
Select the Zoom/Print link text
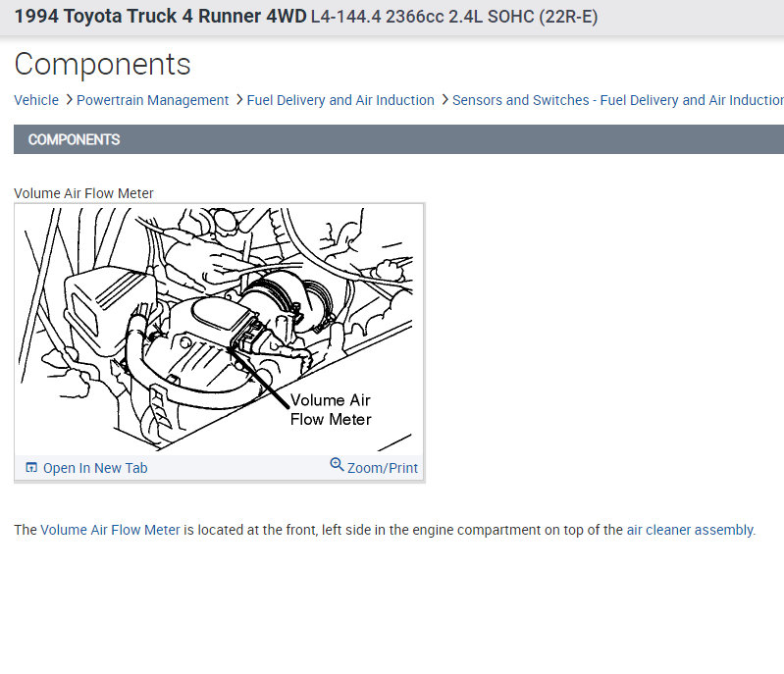click(x=383, y=468)
